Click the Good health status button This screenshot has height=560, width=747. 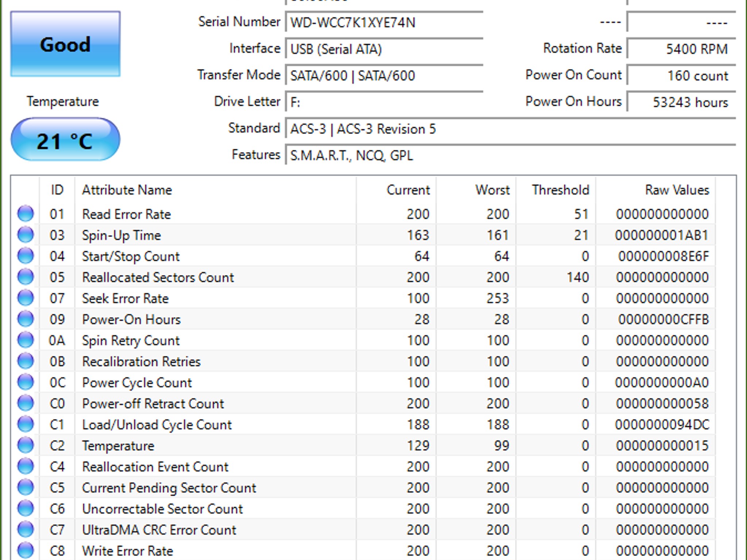pos(65,44)
